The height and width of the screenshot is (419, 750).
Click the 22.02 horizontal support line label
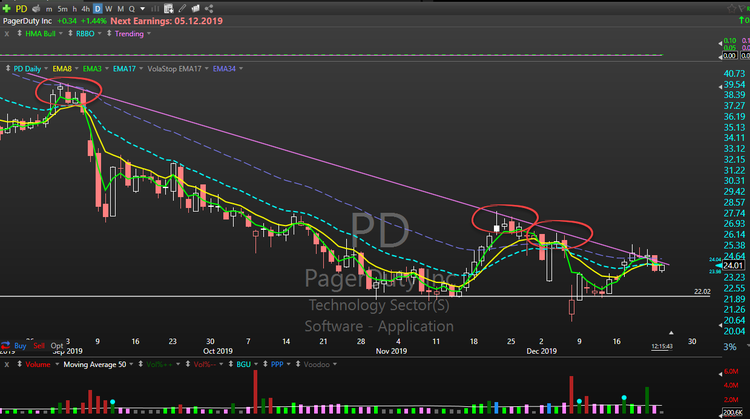click(x=702, y=291)
